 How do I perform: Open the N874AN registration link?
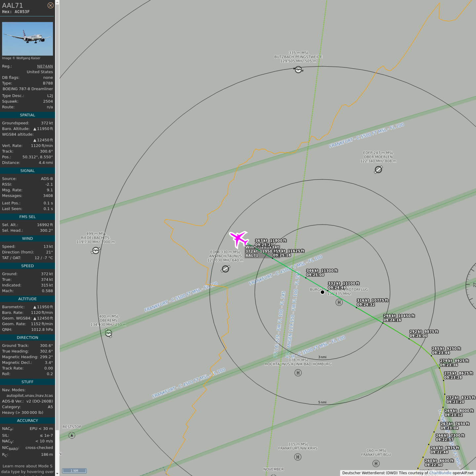[x=45, y=66]
